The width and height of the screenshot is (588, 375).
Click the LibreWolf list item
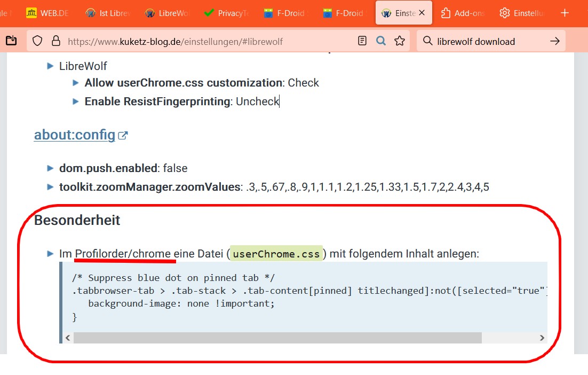point(83,66)
